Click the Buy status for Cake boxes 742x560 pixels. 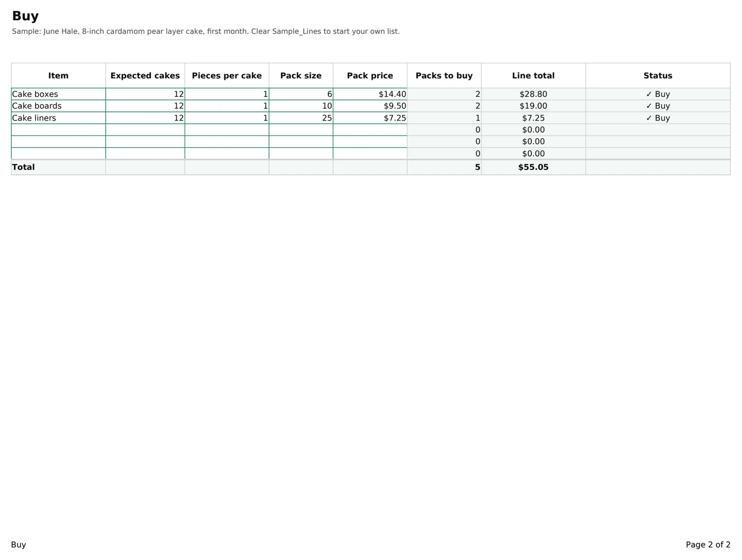tap(658, 94)
